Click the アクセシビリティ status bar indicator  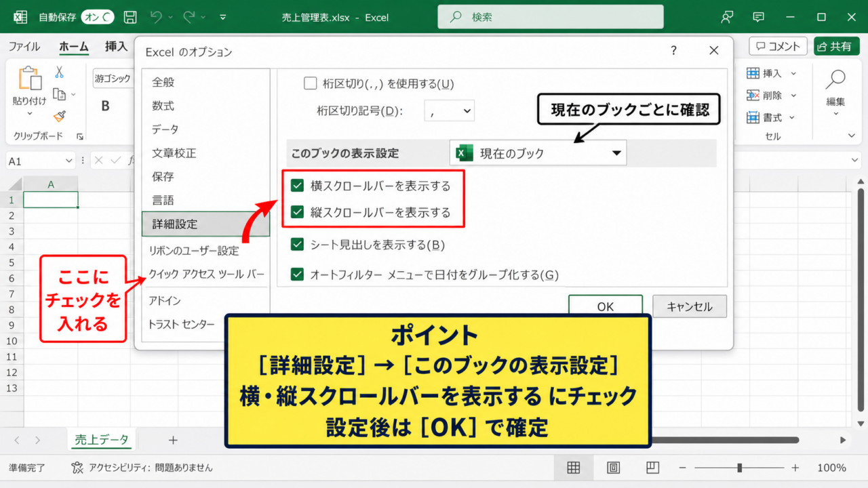pos(142,468)
